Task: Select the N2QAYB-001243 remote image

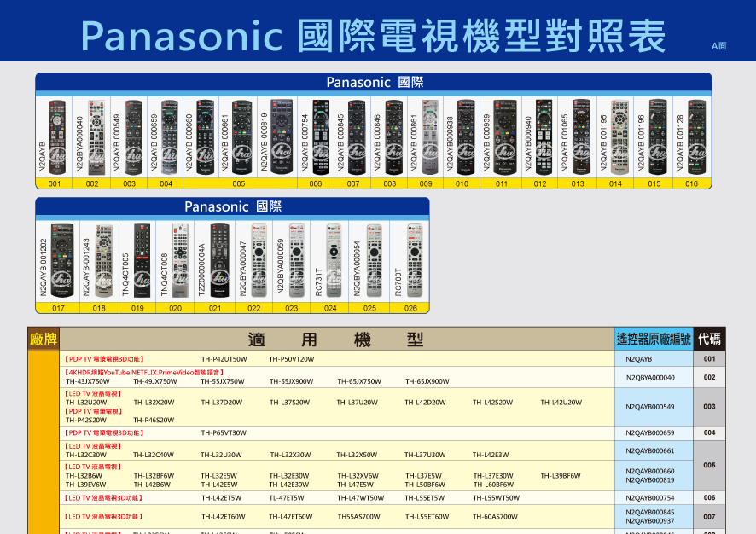Action: click(x=103, y=260)
